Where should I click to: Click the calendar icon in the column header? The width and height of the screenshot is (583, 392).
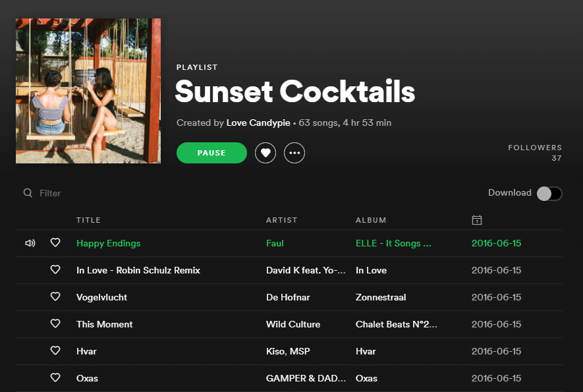(476, 219)
